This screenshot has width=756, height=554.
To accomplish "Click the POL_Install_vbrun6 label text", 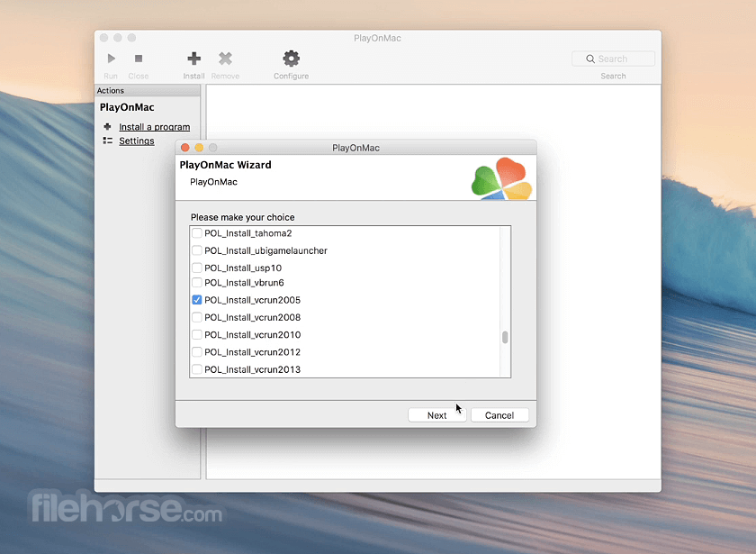I will click(x=244, y=283).
